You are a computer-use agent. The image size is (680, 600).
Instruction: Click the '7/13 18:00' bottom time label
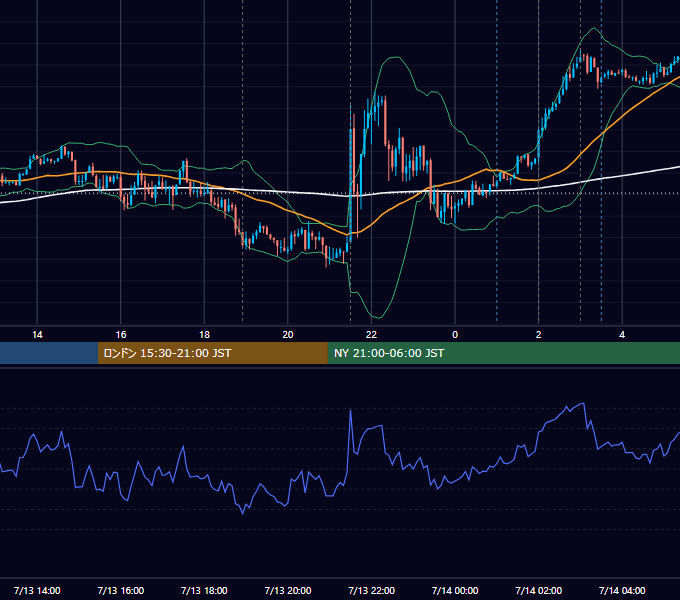204,590
